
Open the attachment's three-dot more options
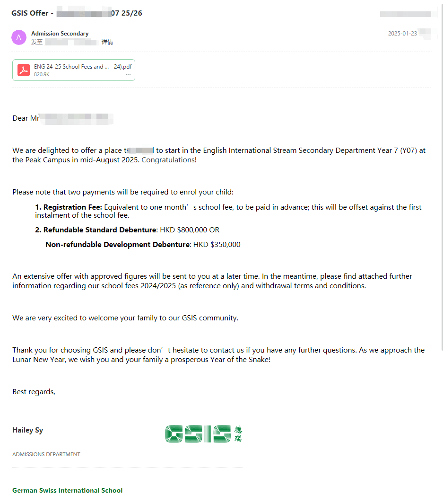point(128,74)
